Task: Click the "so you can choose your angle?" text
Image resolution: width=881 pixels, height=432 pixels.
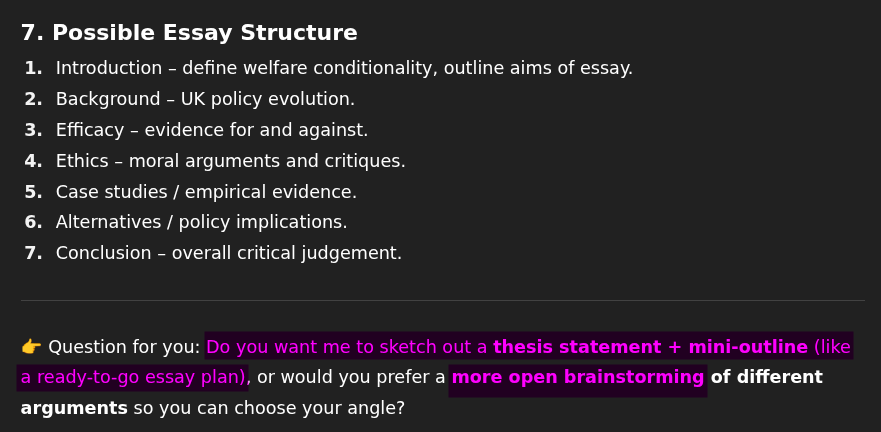Action: point(269,409)
